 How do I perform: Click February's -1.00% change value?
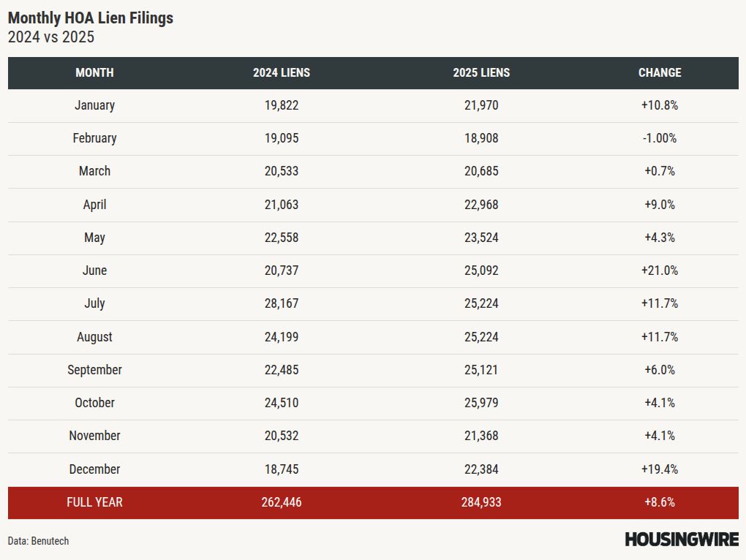(x=659, y=138)
